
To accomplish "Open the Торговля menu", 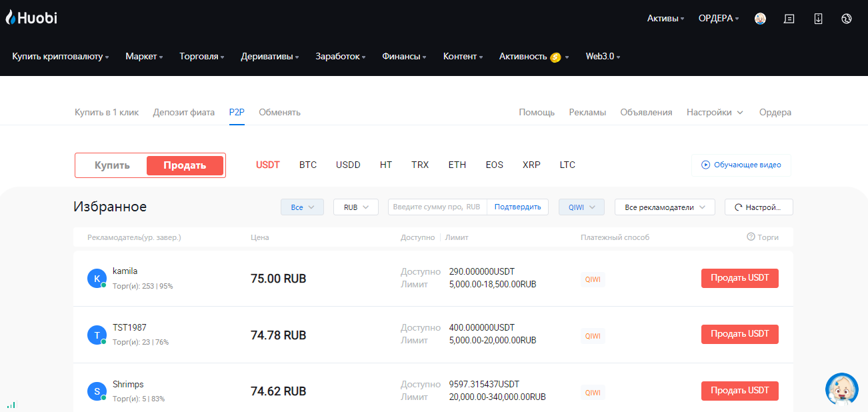I will tap(202, 57).
